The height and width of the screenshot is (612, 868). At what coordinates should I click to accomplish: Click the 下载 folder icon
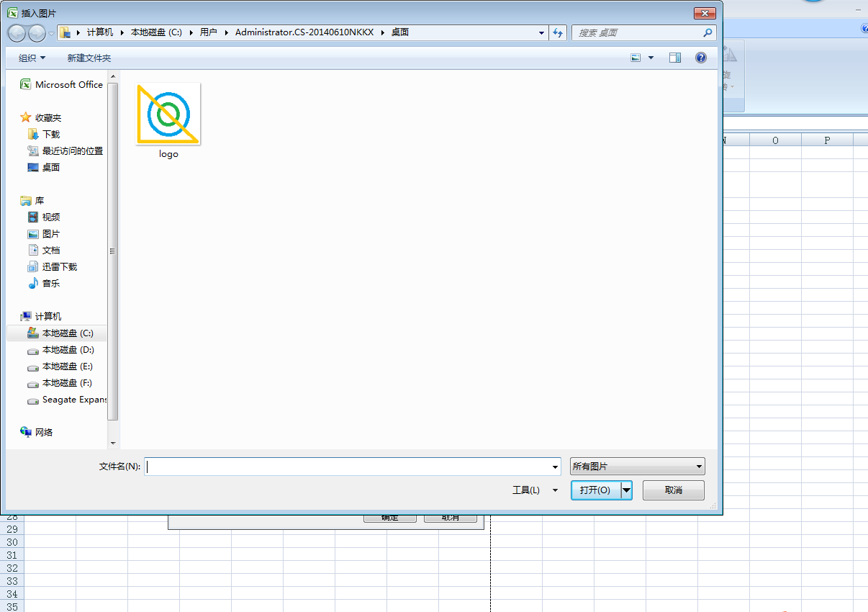(33, 134)
